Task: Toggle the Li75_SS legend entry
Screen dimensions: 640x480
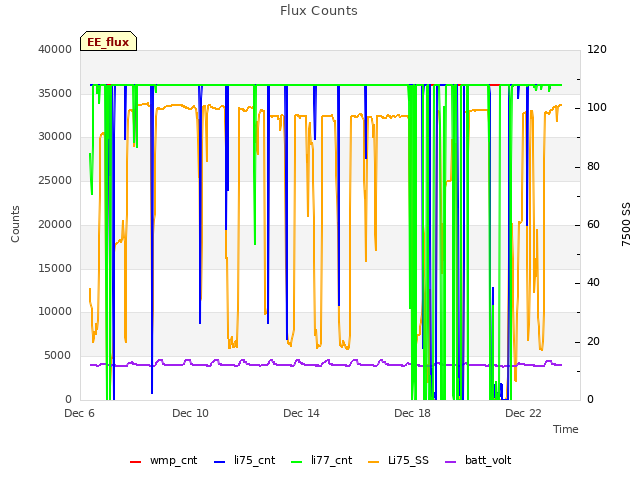Action: 398,460
